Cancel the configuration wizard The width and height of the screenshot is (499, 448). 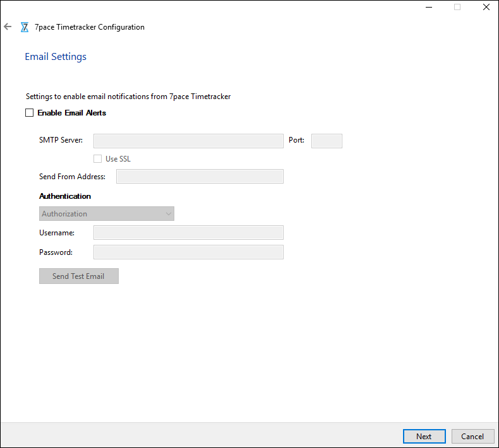473,436
